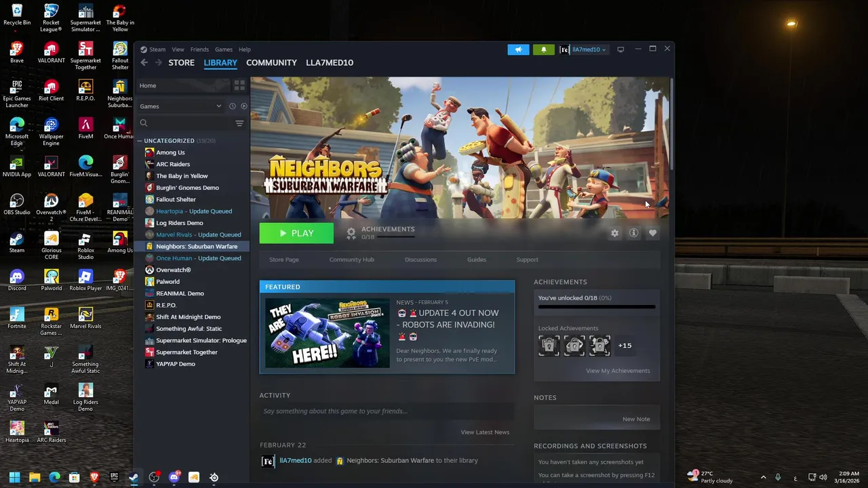Open Community Hub tab for game

[351, 260]
